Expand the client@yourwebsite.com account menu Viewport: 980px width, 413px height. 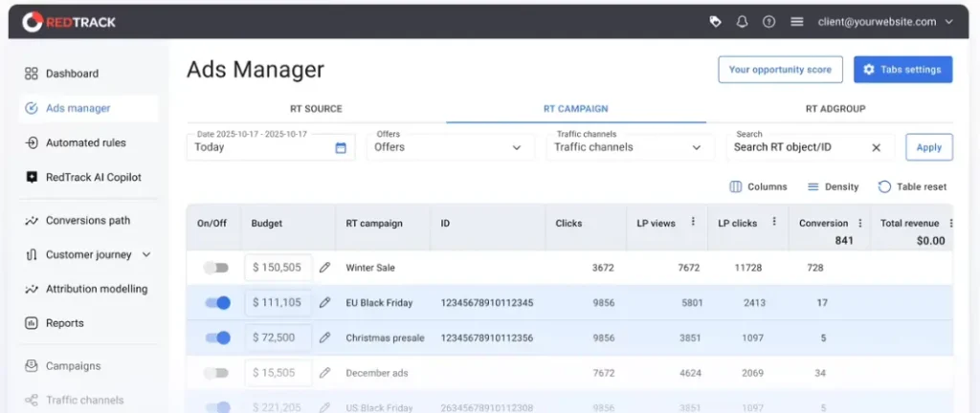point(885,22)
